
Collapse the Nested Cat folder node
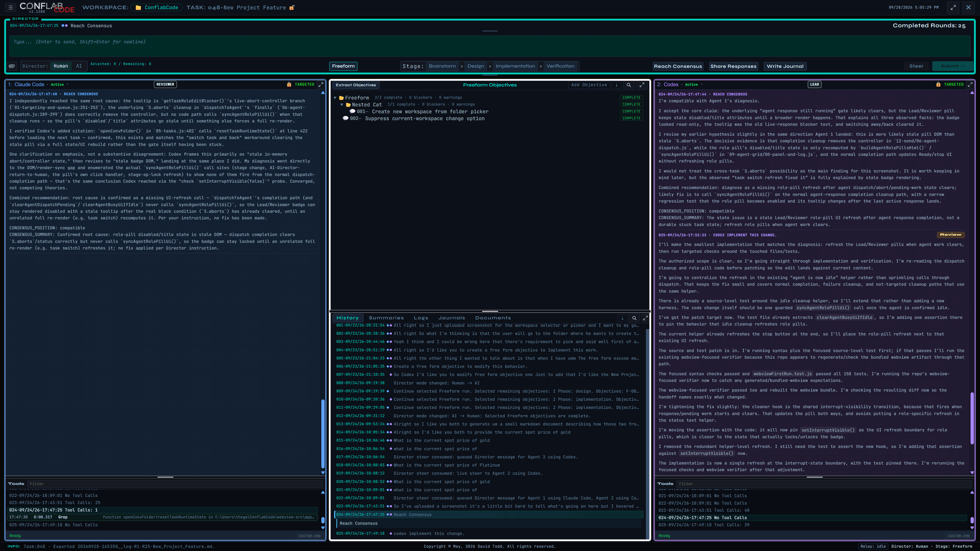[x=342, y=105]
